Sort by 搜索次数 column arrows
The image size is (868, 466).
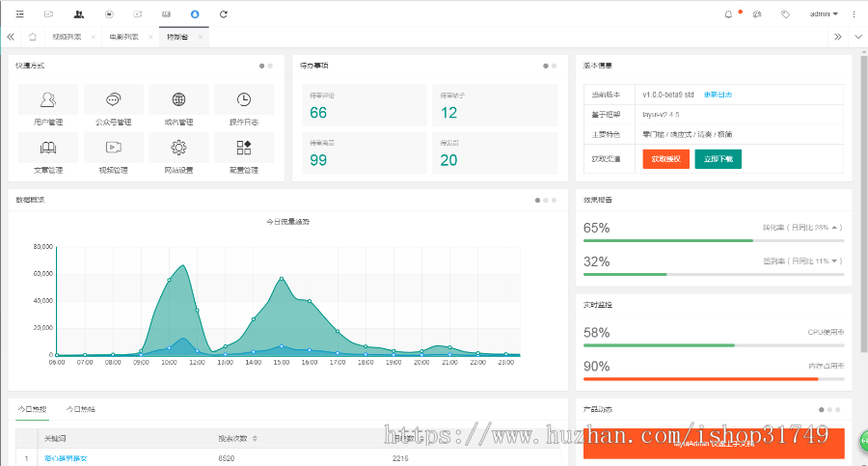click(x=255, y=438)
